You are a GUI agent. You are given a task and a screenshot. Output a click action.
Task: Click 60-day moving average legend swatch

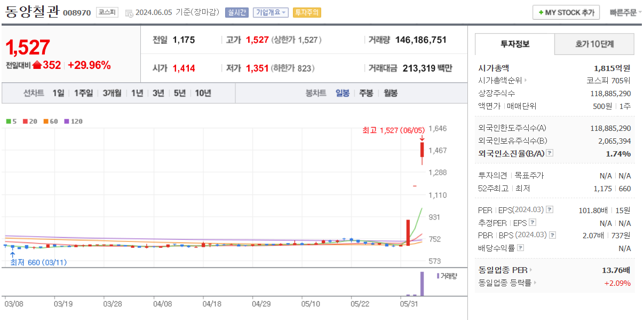(46, 121)
